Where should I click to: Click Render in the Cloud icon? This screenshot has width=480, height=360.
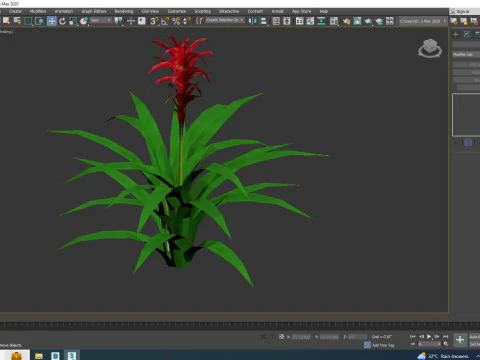[379, 21]
